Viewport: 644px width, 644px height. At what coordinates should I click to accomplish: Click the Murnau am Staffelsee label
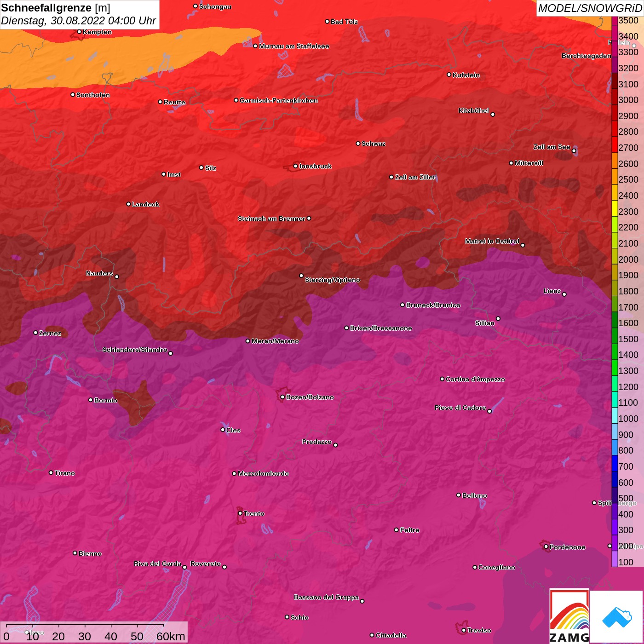pos(294,46)
